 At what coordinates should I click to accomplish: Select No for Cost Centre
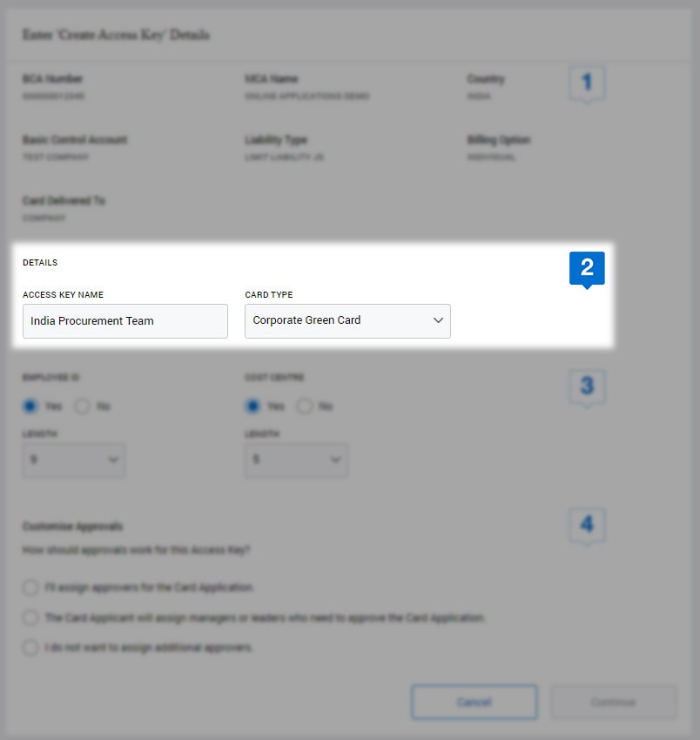[306, 406]
